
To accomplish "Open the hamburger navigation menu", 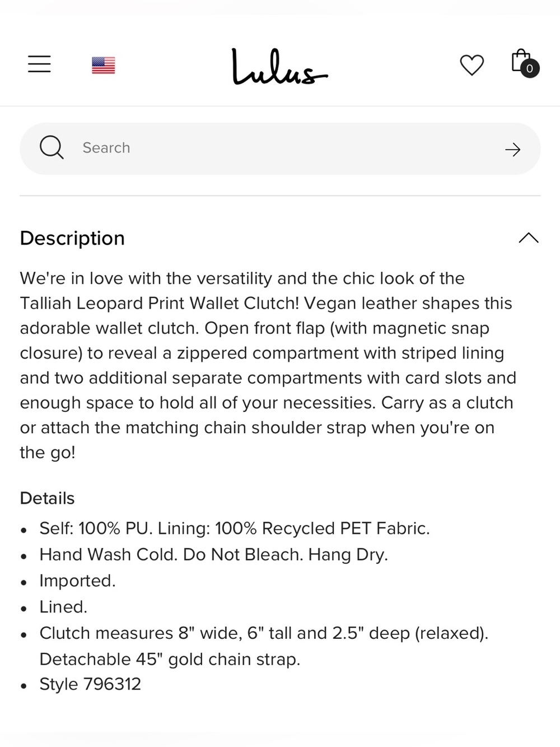I will [x=39, y=64].
